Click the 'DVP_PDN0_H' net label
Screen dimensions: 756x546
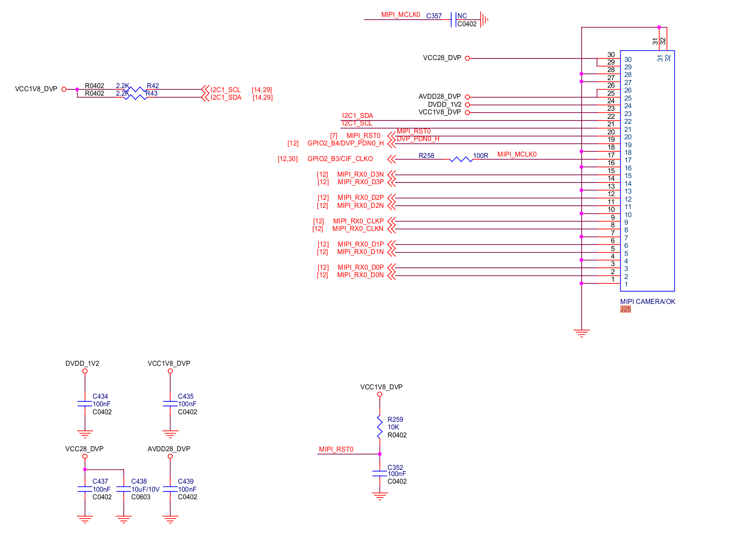[x=418, y=139]
